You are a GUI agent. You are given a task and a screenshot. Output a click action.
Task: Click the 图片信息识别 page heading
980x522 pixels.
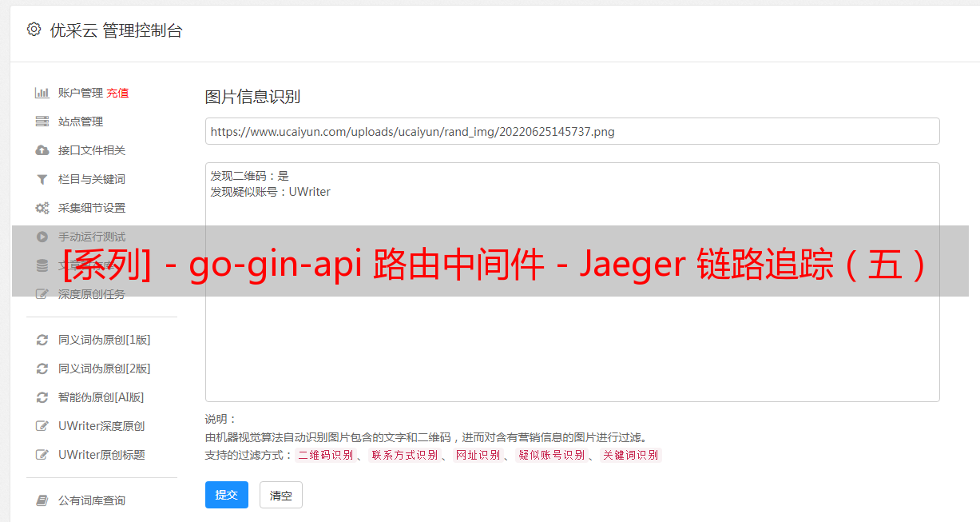click(252, 97)
